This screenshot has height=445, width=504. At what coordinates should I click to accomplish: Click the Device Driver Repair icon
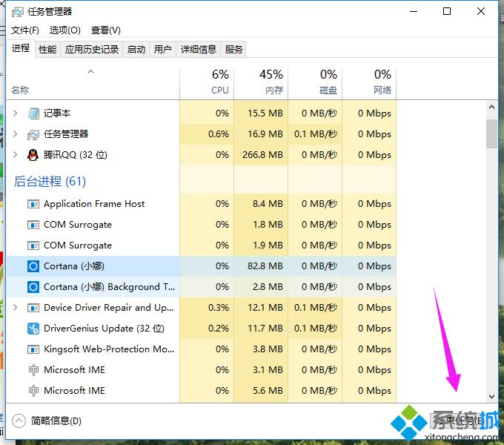(x=33, y=308)
